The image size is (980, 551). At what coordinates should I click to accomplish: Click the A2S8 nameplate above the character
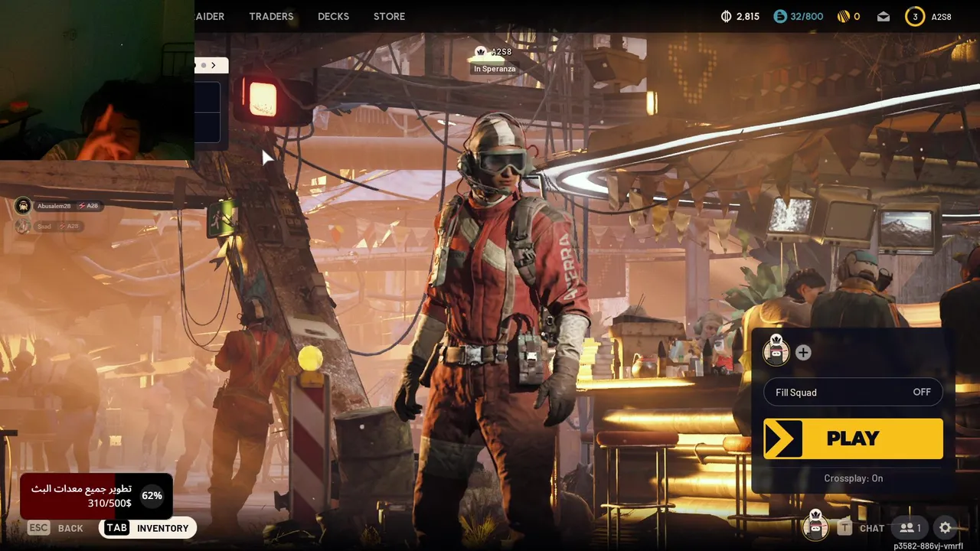(501, 52)
